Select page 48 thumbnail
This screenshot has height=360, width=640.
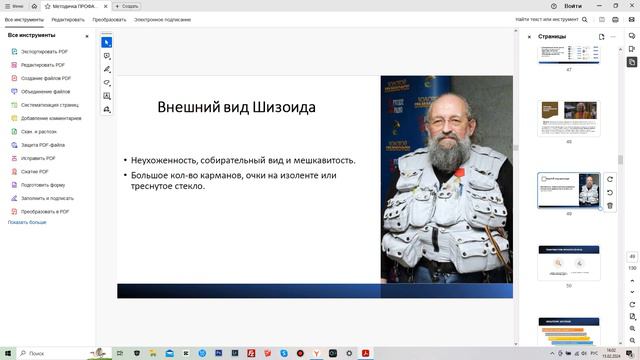point(569,118)
